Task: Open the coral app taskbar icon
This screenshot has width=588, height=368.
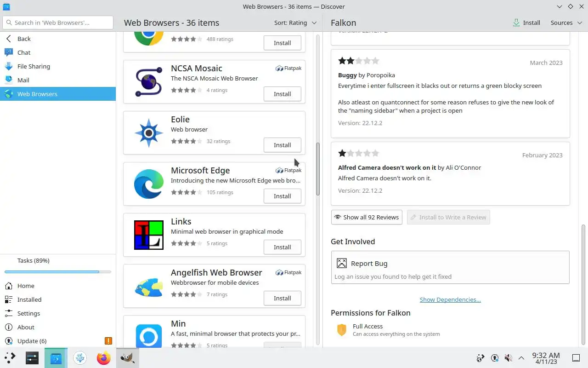Action: tap(80, 358)
